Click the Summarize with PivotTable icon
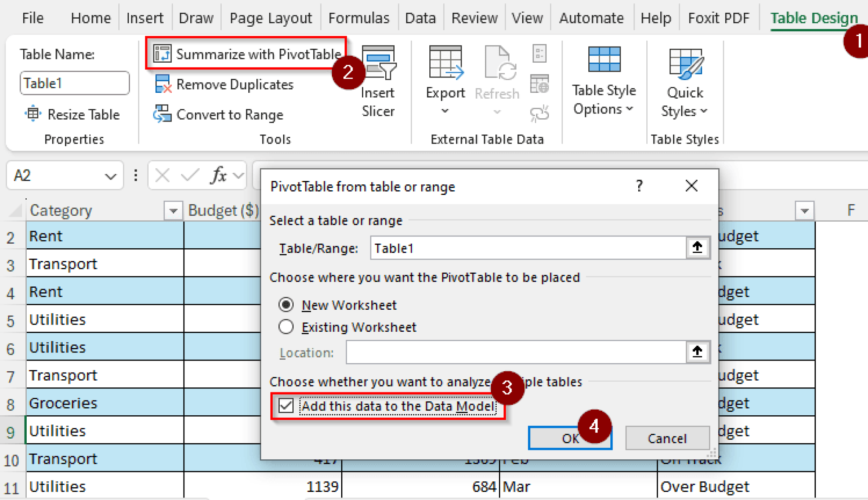The width and height of the screenshot is (868, 500). coord(162,54)
